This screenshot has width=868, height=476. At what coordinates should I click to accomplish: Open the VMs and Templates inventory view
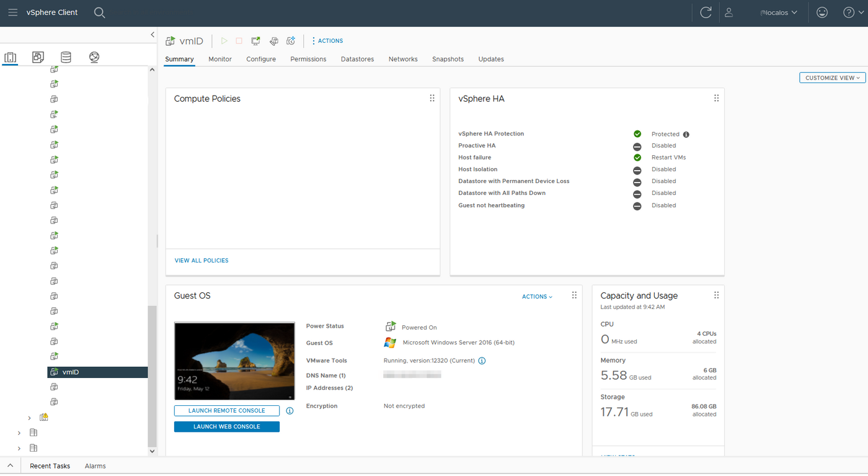tap(38, 56)
